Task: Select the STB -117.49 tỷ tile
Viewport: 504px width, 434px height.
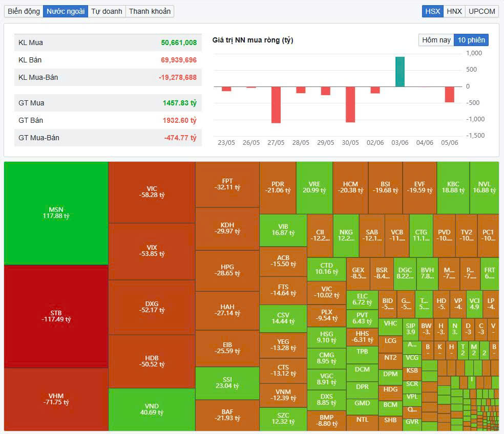Action: click(56, 316)
